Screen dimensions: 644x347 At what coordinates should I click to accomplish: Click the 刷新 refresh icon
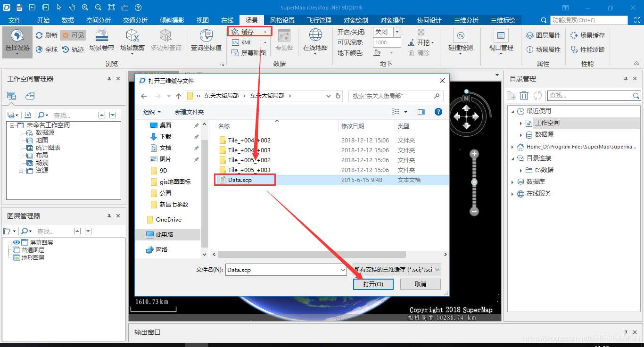(x=39, y=35)
